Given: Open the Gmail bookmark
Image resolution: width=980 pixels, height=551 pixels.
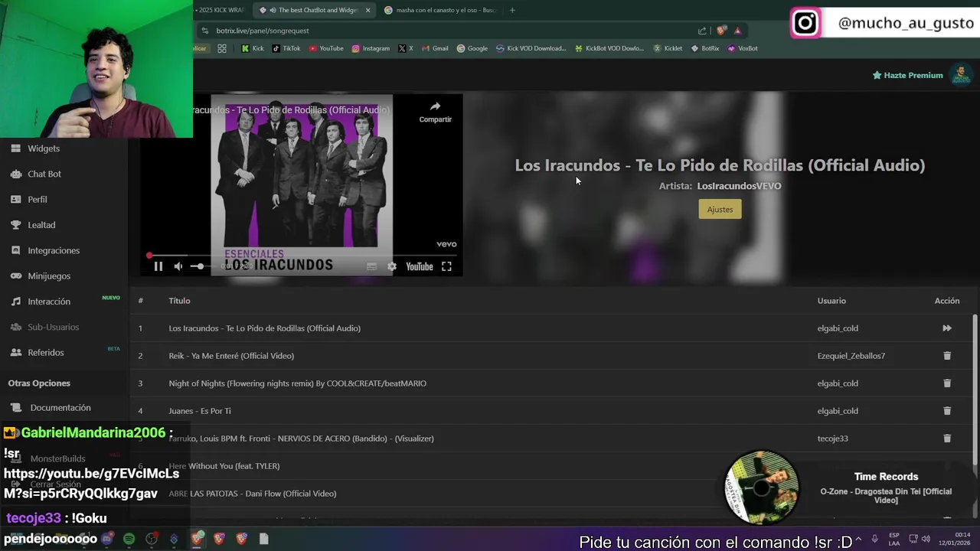Looking at the screenshot, I should (x=435, y=48).
